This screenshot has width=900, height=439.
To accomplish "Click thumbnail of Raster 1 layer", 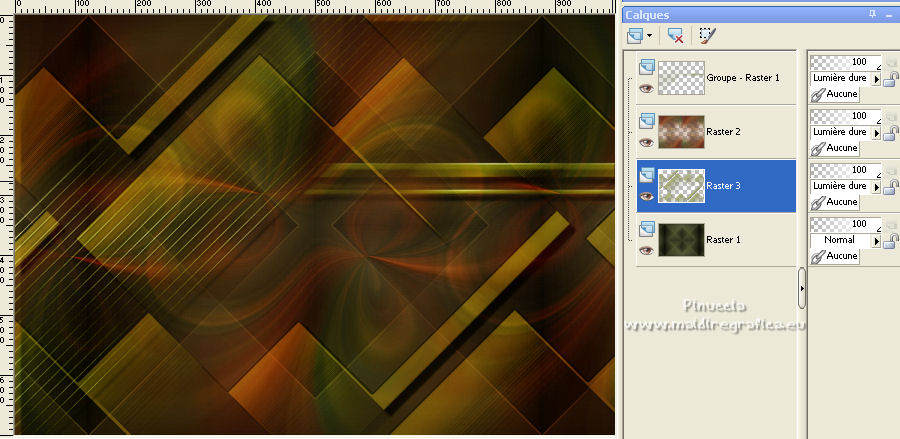I will tap(681, 240).
